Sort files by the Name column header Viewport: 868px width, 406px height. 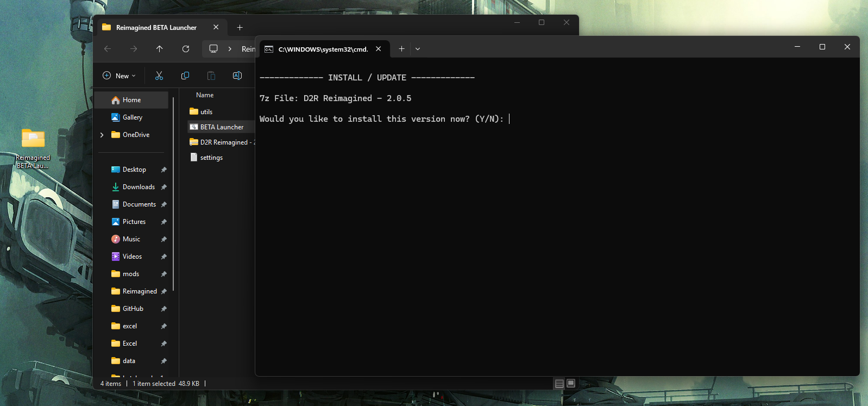pos(205,95)
